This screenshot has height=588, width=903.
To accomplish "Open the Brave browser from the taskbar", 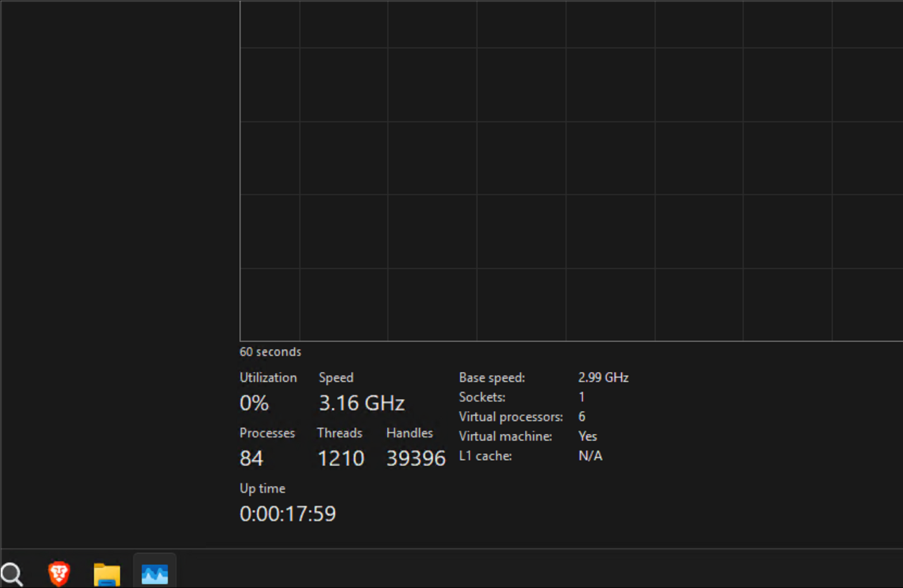I will pyautogui.click(x=58, y=573).
